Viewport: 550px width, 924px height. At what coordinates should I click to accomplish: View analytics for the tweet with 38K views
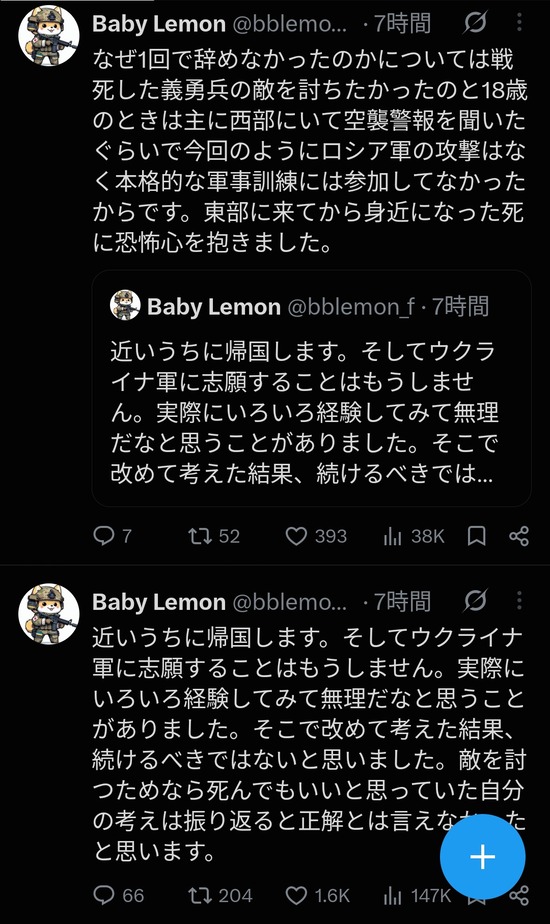coord(414,536)
